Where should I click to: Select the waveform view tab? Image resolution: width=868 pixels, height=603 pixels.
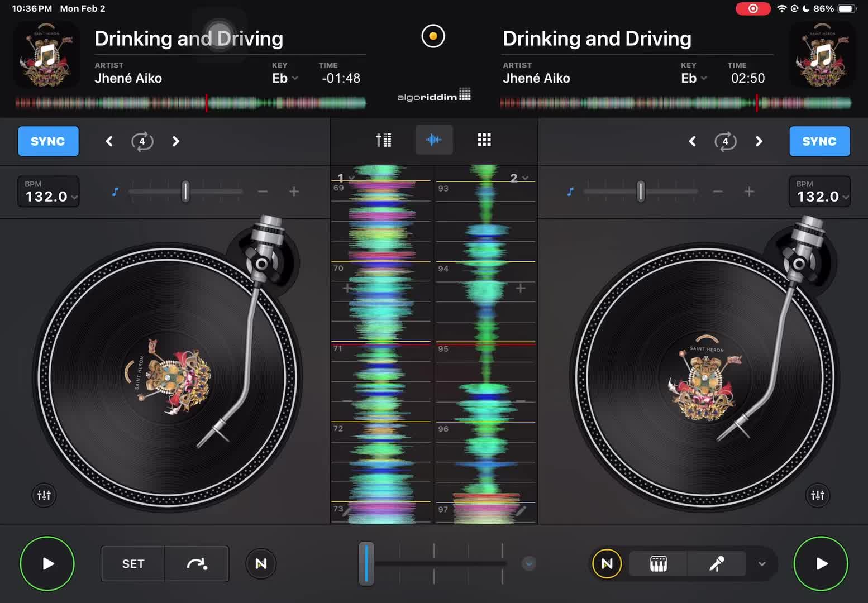pyautogui.click(x=434, y=140)
